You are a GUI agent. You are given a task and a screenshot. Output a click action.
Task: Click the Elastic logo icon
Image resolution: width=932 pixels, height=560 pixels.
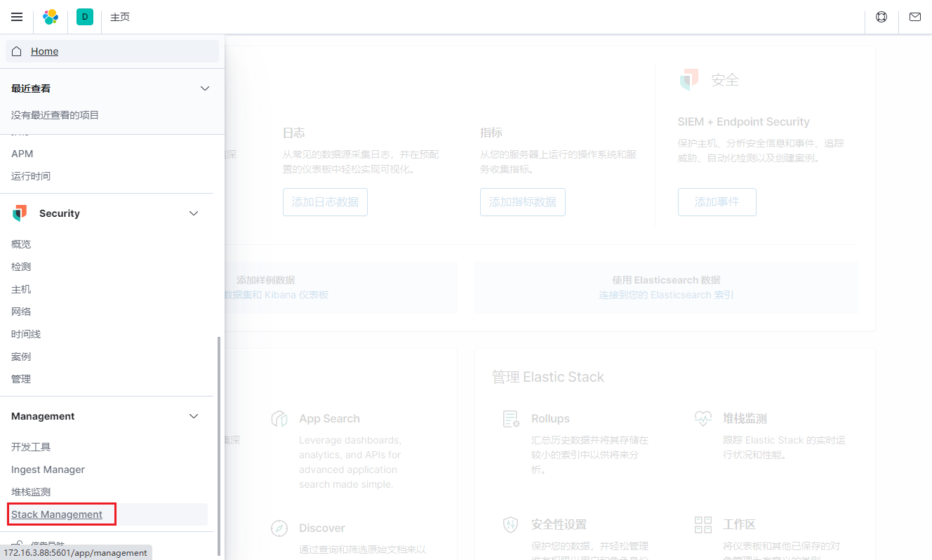coord(51,17)
